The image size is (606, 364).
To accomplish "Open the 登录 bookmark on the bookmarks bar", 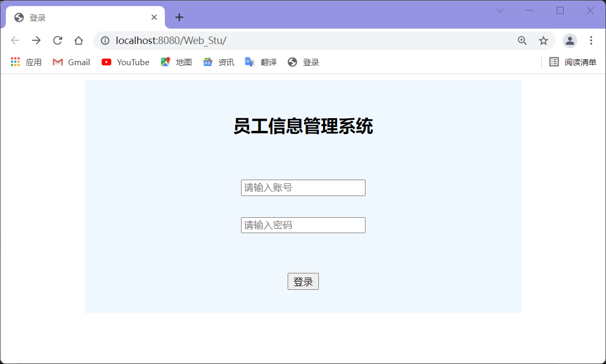I will point(303,62).
